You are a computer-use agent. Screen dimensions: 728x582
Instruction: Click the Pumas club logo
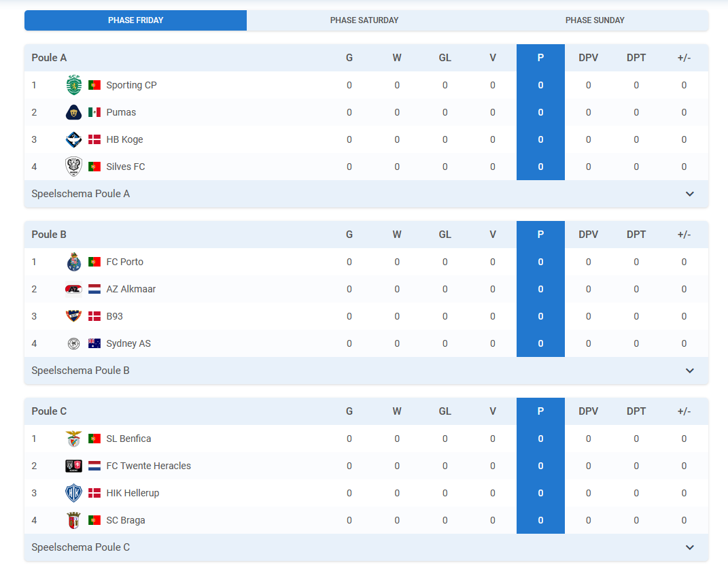74,112
